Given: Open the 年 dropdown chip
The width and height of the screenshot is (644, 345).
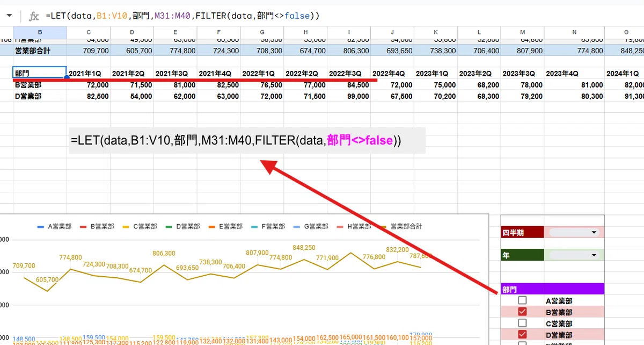Looking at the screenshot, I should click(574, 255).
